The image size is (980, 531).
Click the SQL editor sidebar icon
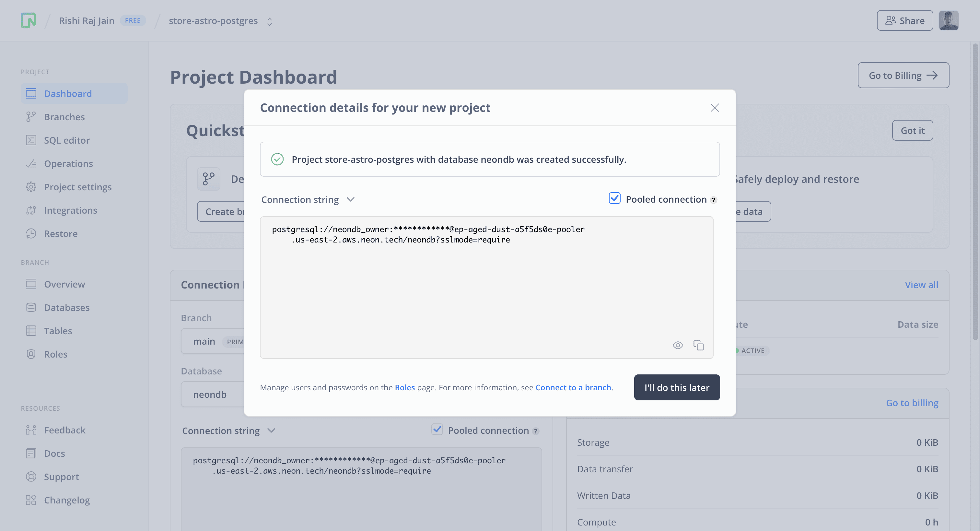tap(31, 140)
